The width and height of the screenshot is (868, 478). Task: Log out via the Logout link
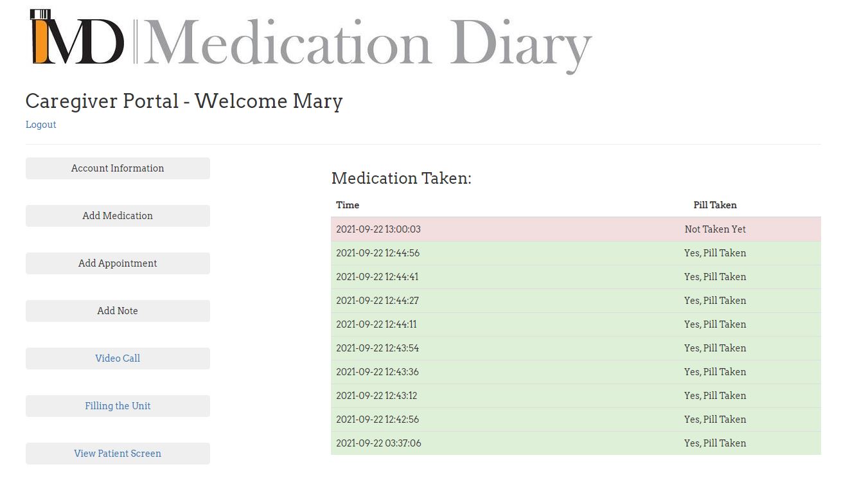coord(41,125)
